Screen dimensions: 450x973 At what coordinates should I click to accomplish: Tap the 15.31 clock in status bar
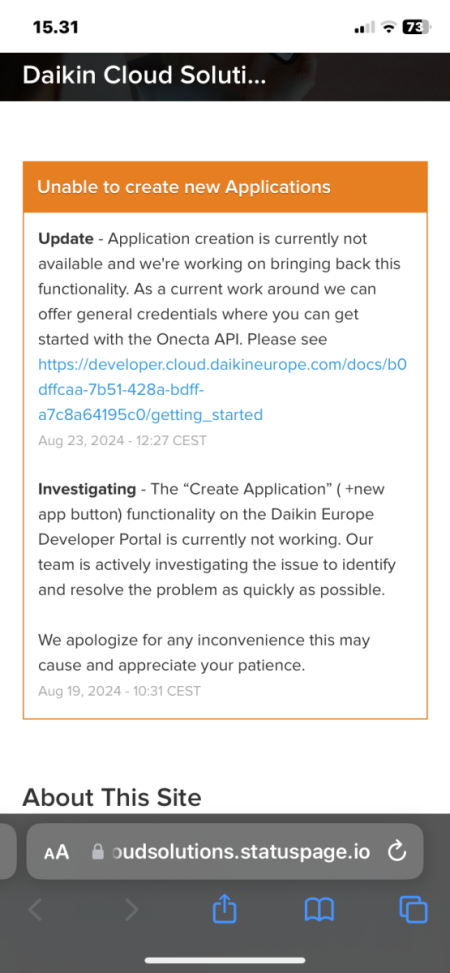(56, 27)
